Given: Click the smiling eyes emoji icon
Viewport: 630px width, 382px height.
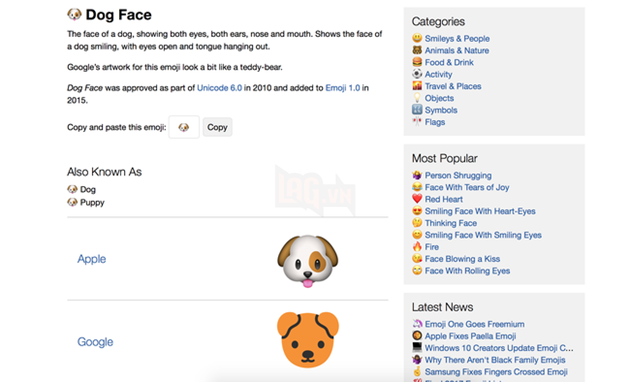Looking at the screenshot, I should point(417,235).
